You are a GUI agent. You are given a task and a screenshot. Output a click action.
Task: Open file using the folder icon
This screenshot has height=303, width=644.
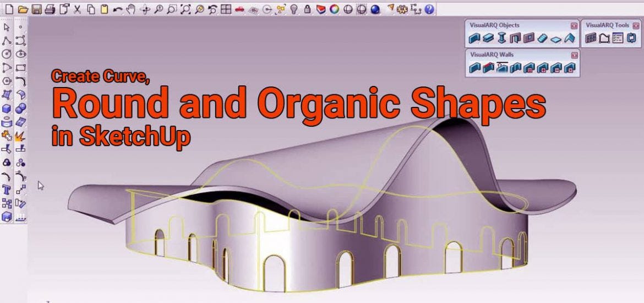coord(23,9)
